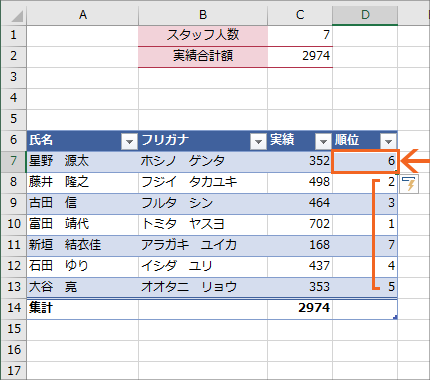Select row 7 header
This screenshot has width=430, height=380.
(13, 161)
